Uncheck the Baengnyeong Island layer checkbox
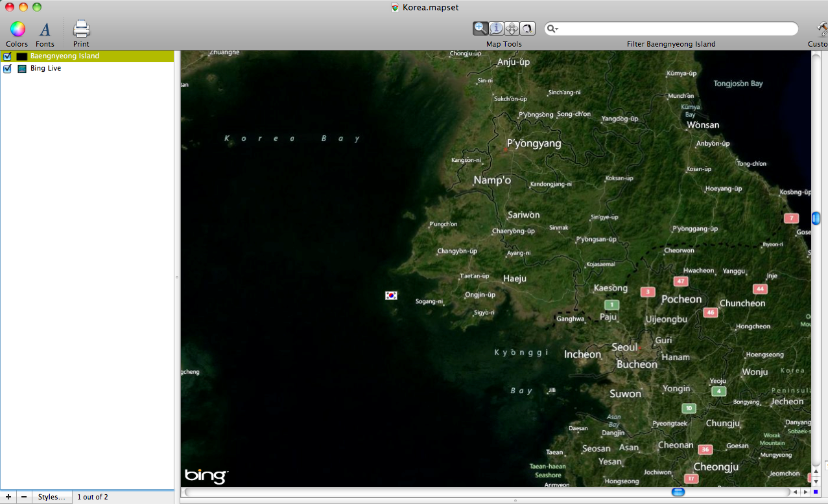The image size is (828, 504). click(x=8, y=56)
